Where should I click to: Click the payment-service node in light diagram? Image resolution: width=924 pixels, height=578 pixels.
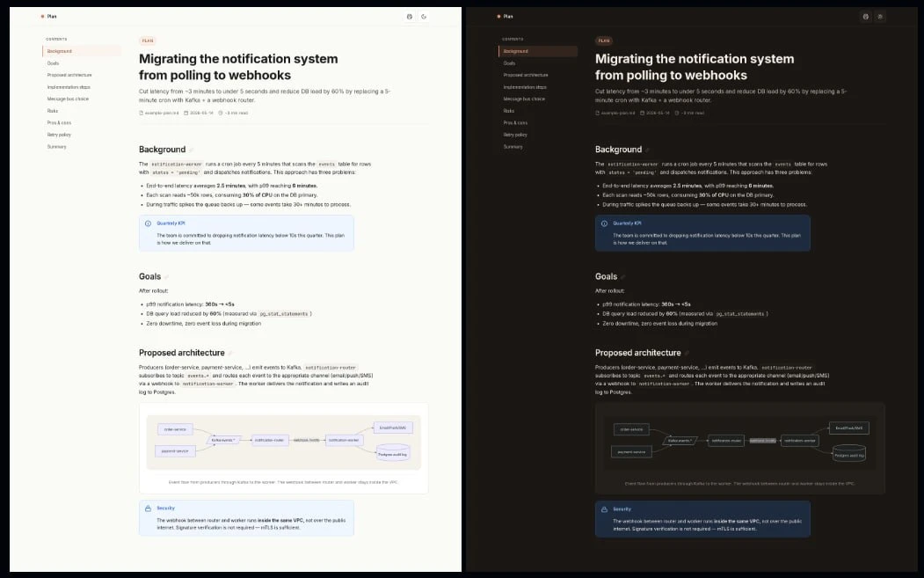(175, 451)
